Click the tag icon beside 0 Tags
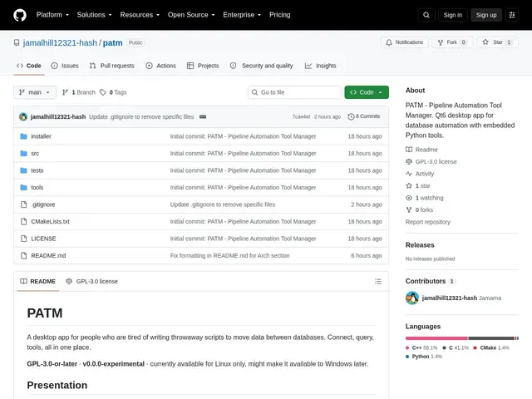The width and height of the screenshot is (532, 399). click(x=103, y=92)
